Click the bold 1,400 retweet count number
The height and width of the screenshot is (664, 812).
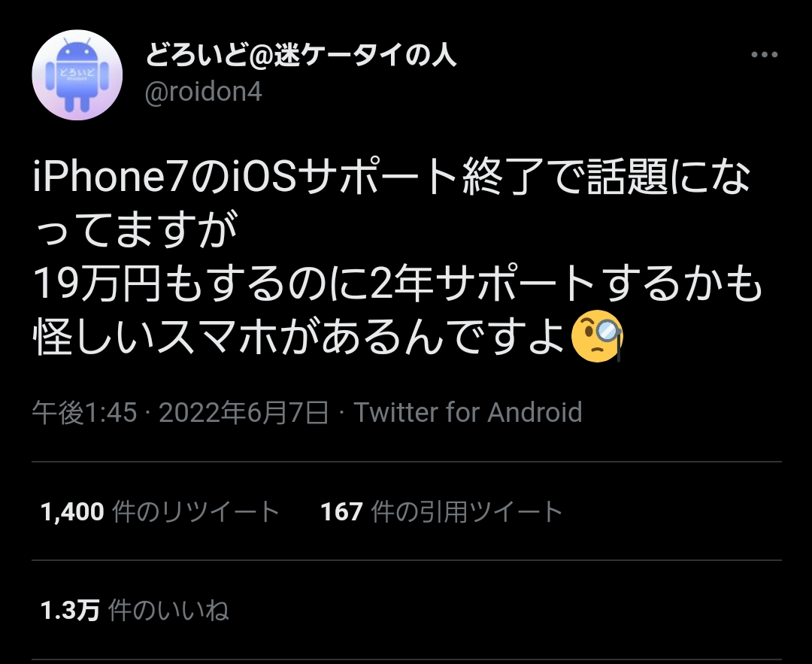coord(72,512)
